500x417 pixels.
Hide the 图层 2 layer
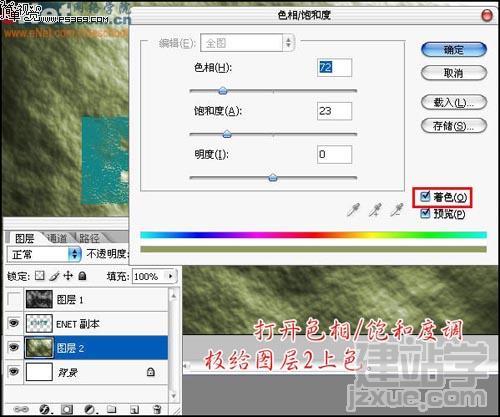pyautogui.click(x=14, y=347)
